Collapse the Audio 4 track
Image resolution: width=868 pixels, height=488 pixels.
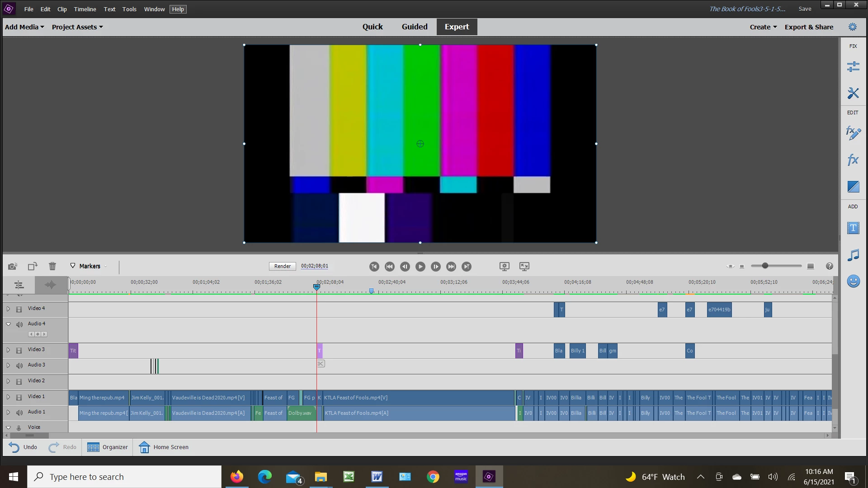pos(8,324)
